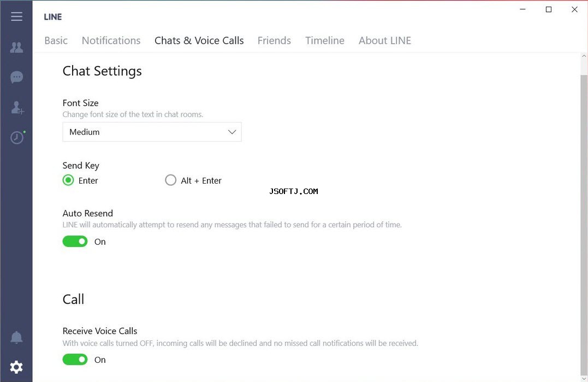The height and width of the screenshot is (382, 588).
Task: Open the hamburger menu in sidebar
Action: [16, 16]
